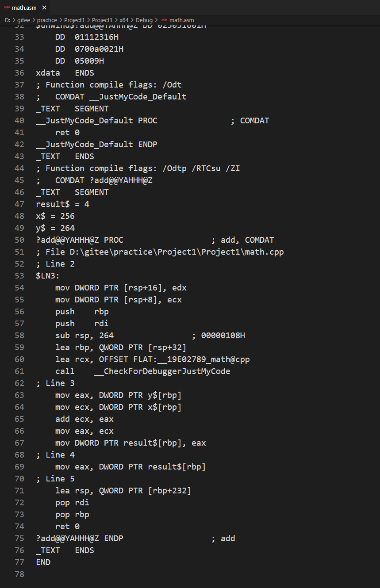
Task: Expand the Debug breadcrumb folder
Action: 144,20
